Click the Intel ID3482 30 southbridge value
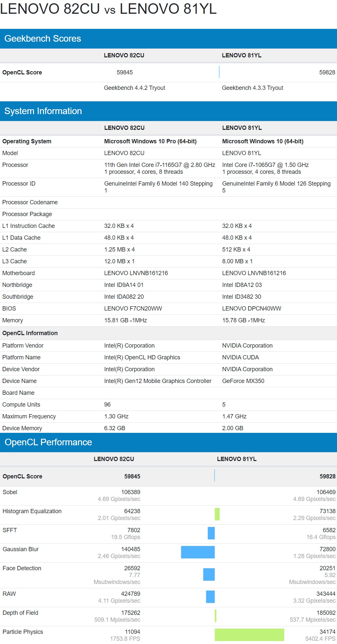 coord(242,297)
